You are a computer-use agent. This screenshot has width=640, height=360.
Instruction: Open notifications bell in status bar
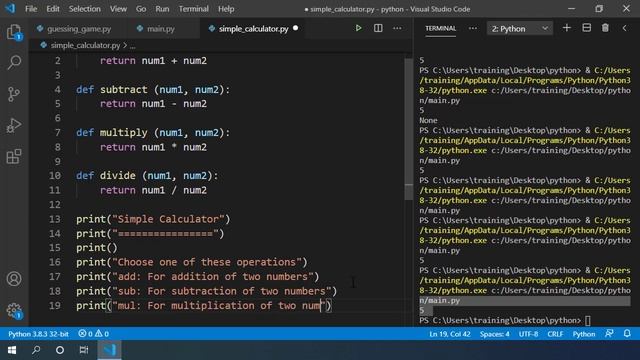627,333
